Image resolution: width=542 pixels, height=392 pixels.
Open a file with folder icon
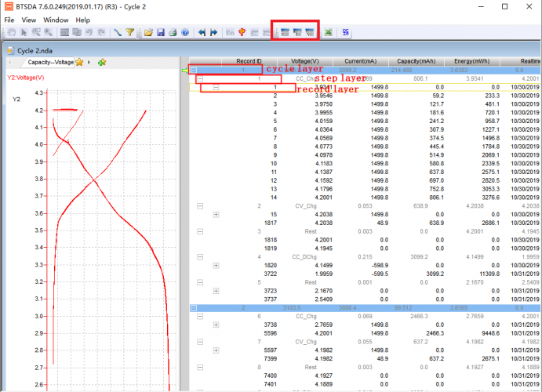[x=148, y=32]
